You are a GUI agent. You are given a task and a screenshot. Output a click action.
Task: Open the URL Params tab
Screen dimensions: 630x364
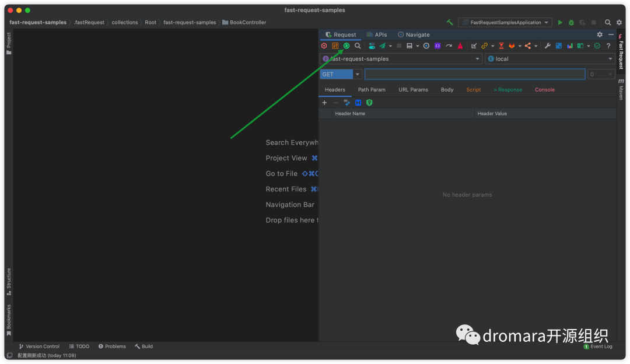(413, 90)
